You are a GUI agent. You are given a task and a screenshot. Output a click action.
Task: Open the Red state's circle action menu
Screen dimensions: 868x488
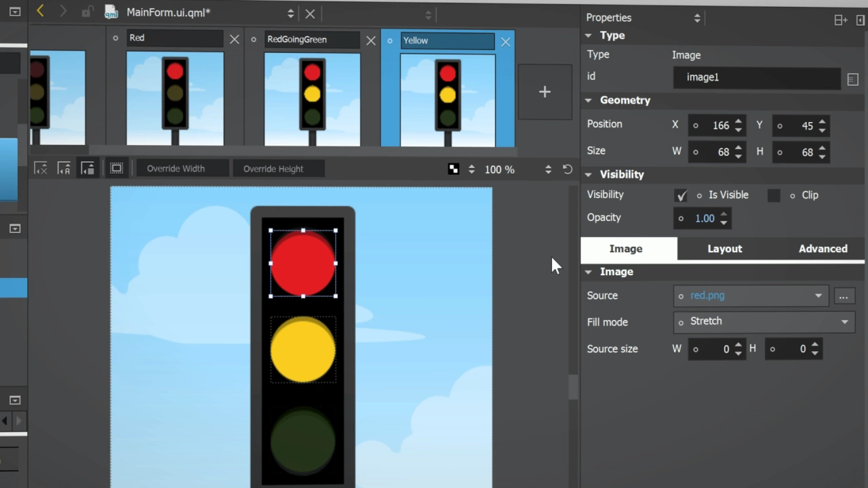click(116, 39)
